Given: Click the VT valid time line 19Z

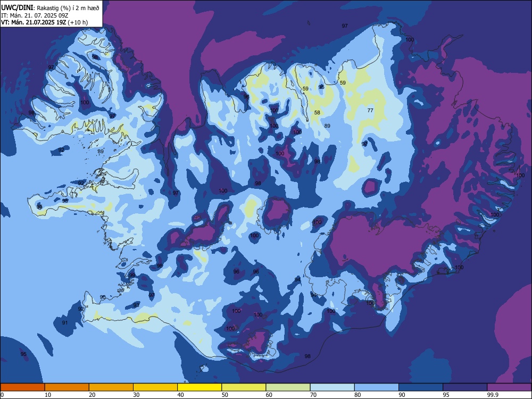Looking at the screenshot, I should coord(34,22).
